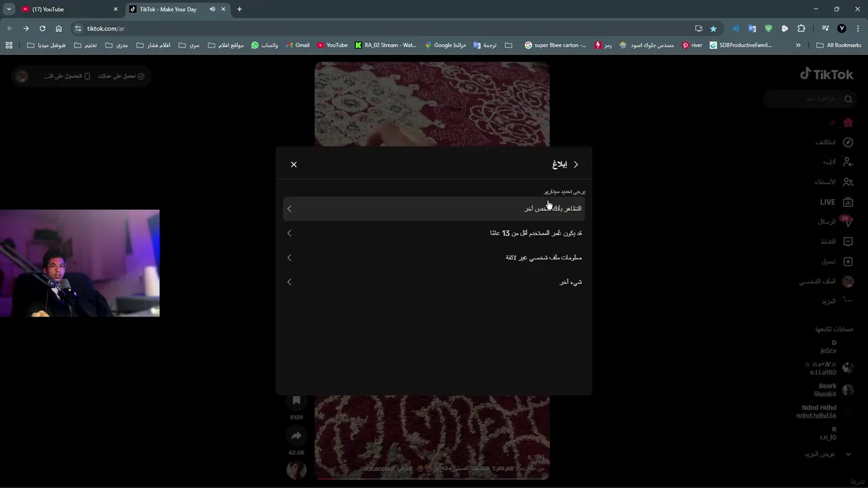
Task: Open Following (أتابعه) sidebar icon
Action: [848, 162]
